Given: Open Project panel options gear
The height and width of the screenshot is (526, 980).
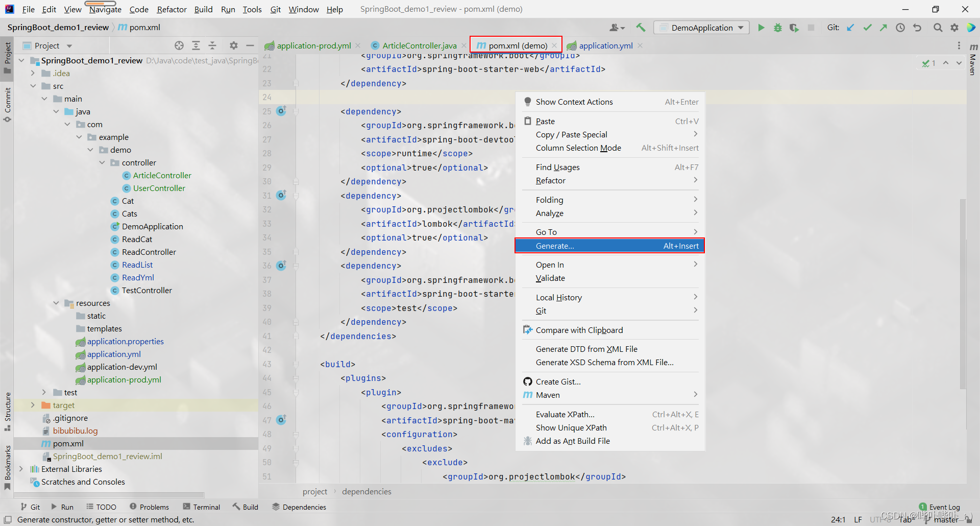Looking at the screenshot, I should click(234, 45).
